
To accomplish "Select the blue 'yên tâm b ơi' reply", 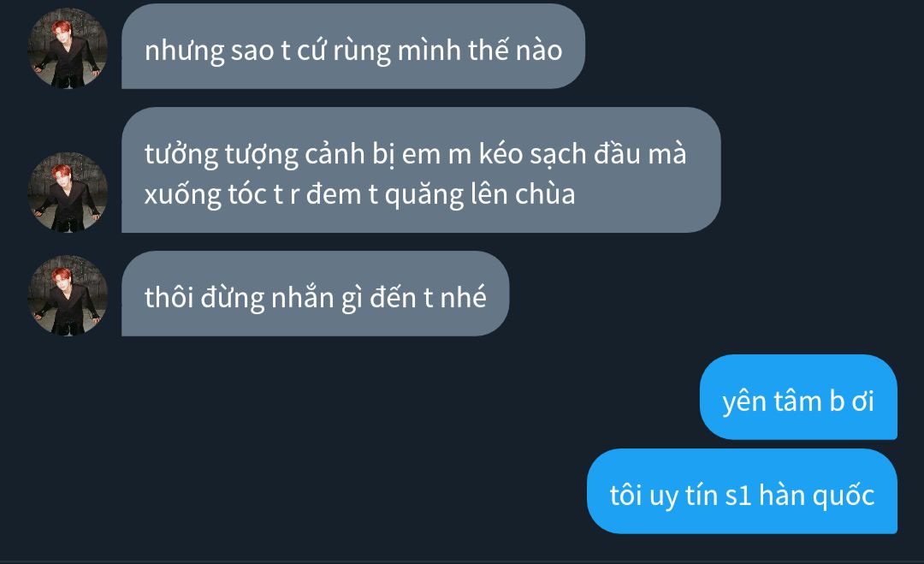I will pyautogui.click(x=798, y=396).
